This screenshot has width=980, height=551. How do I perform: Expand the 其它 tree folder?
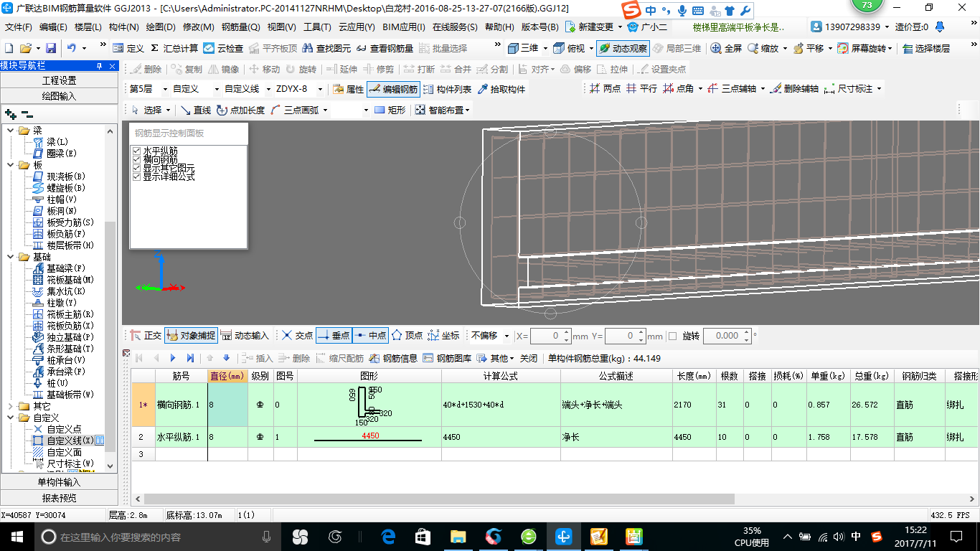pyautogui.click(x=11, y=406)
